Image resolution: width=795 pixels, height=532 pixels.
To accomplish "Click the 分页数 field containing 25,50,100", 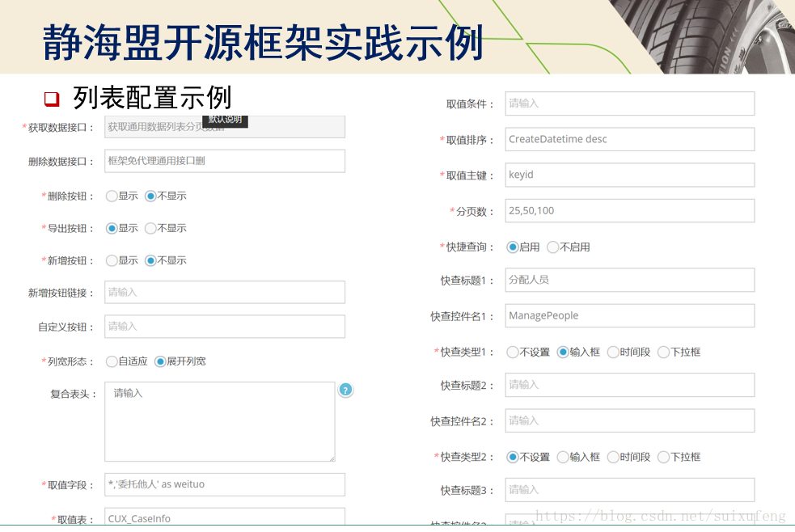I will [x=630, y=210].
